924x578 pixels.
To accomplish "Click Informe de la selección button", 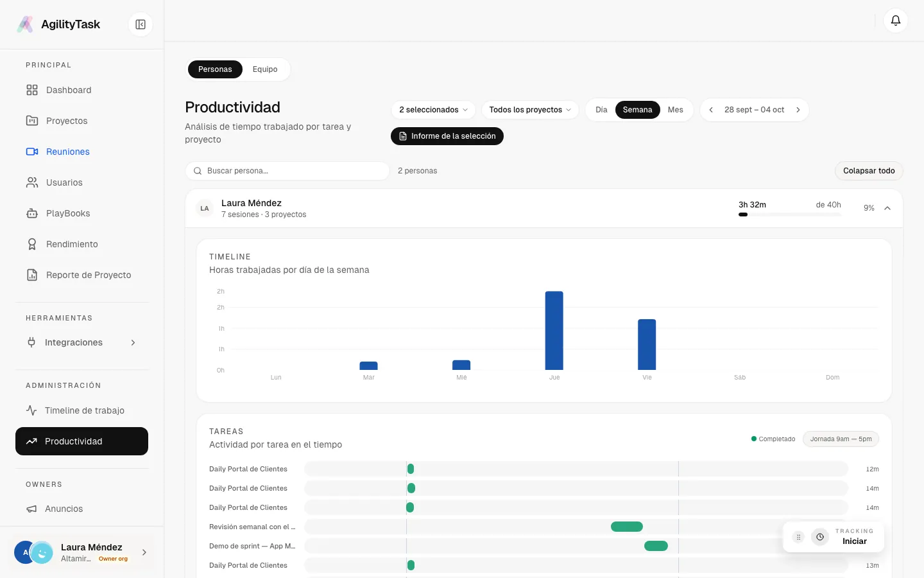I will (x=447, y=136).
